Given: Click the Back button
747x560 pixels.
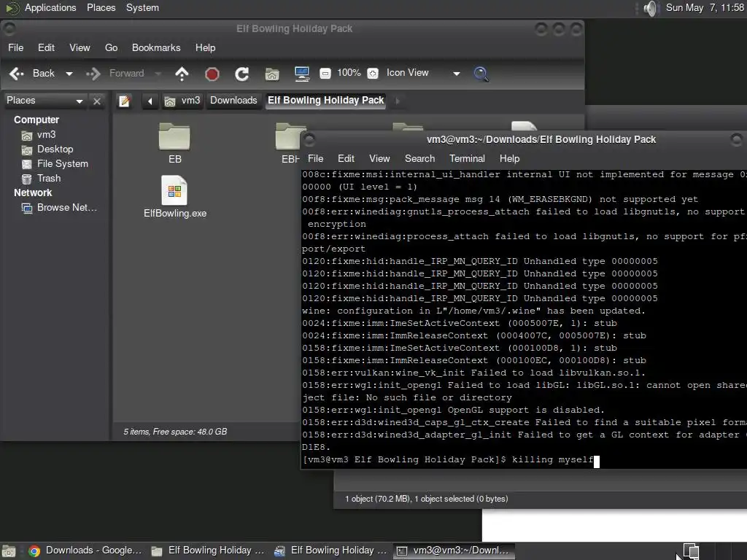Looking at the screenshot, I should [32, 74].
